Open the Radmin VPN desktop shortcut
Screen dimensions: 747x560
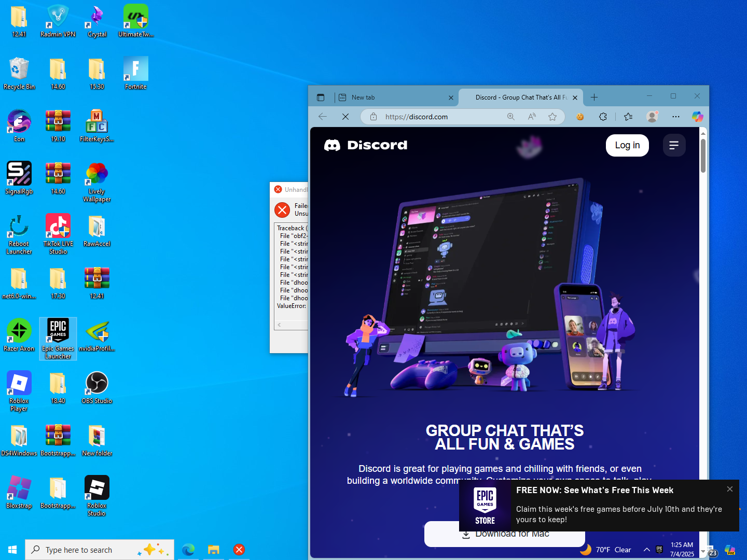point(58,21)
